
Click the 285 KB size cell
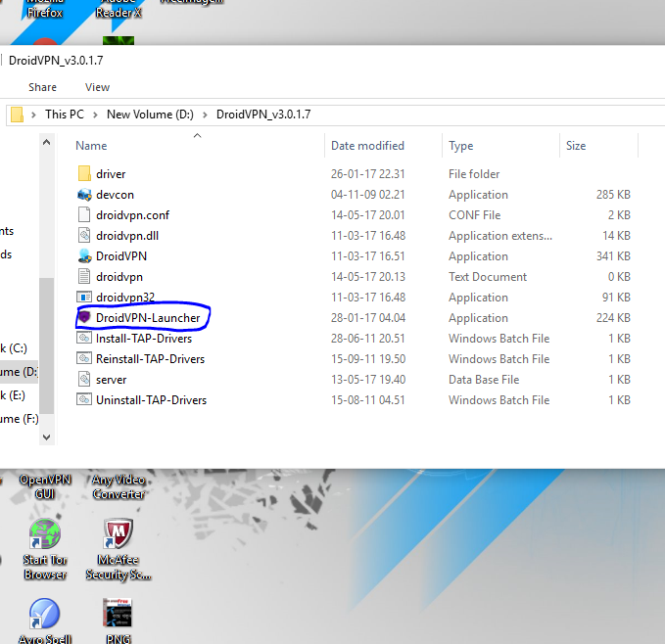tap(613, 195)
